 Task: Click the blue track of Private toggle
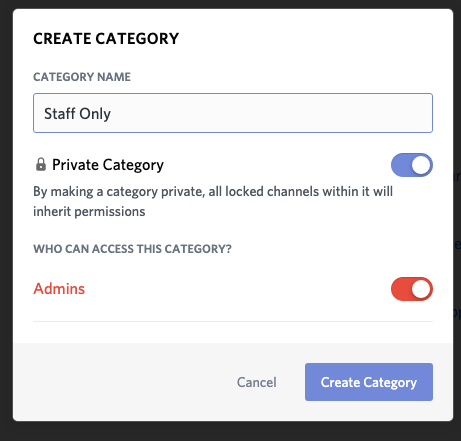[401, 165]
